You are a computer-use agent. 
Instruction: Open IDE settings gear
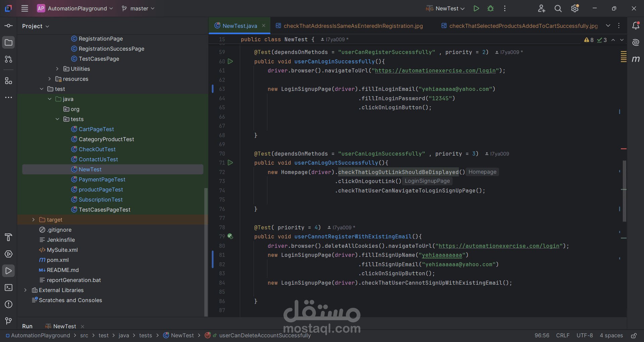tap(575, 8)
